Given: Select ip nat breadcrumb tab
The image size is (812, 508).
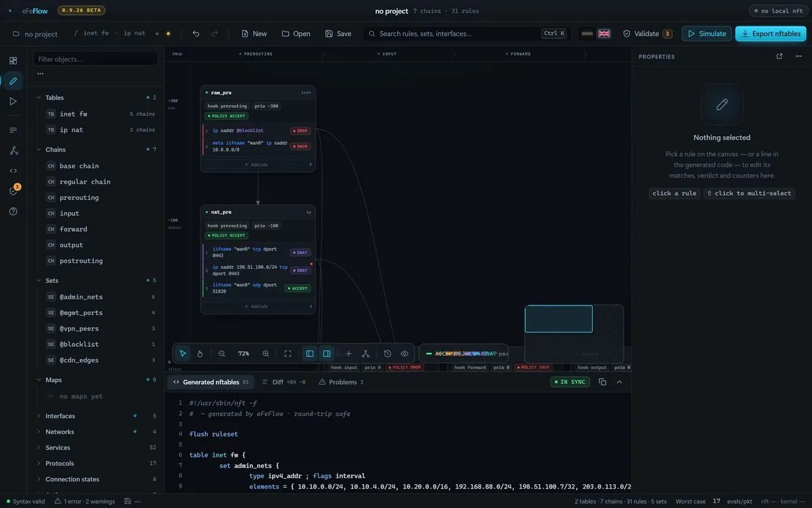Looking at the screenshot, I should pos(134,33).
